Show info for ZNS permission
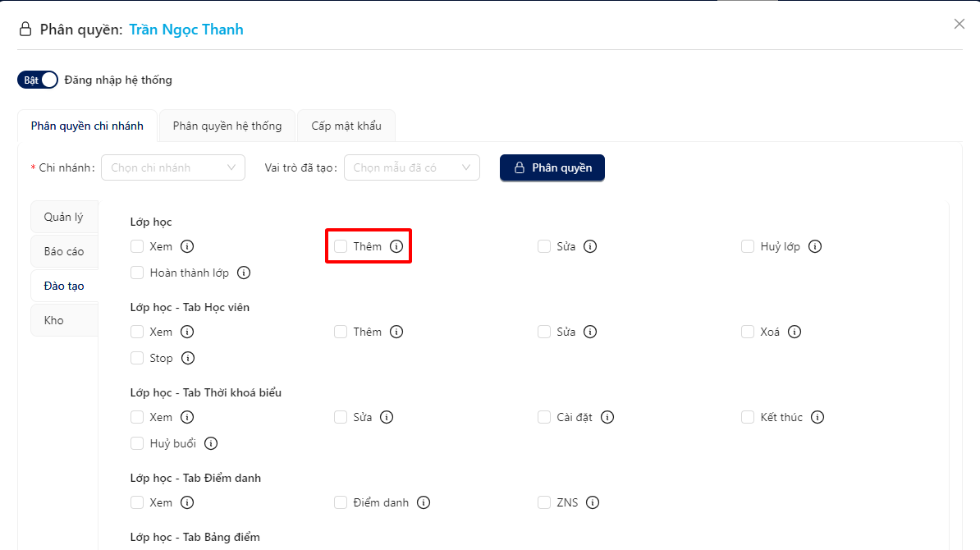Viewport: 980px width, 550px height. (593, 502)
